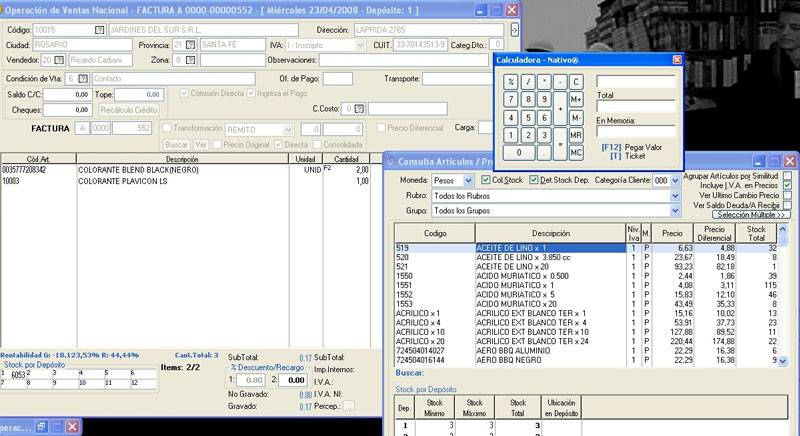Screen dimensions: 800x436
Task: Disable Incluye I.V.A. en Precios checkbox
Action: [788, 185]
